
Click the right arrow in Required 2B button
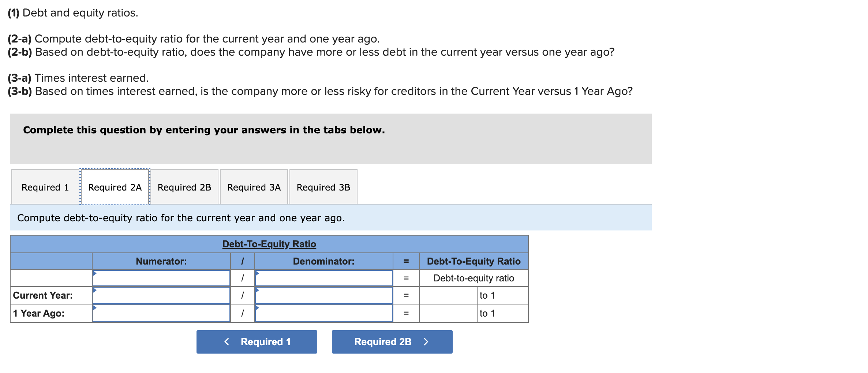tap(426, 341)
